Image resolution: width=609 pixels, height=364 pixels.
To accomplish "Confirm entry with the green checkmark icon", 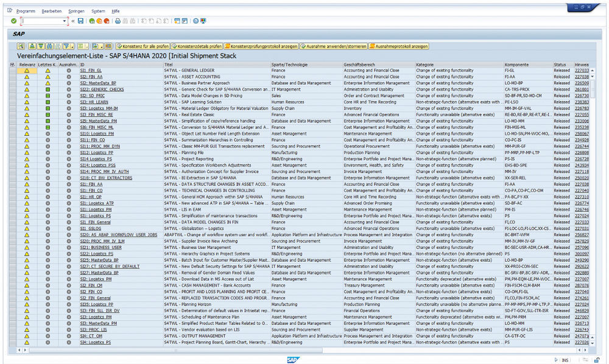I will 13,21.
